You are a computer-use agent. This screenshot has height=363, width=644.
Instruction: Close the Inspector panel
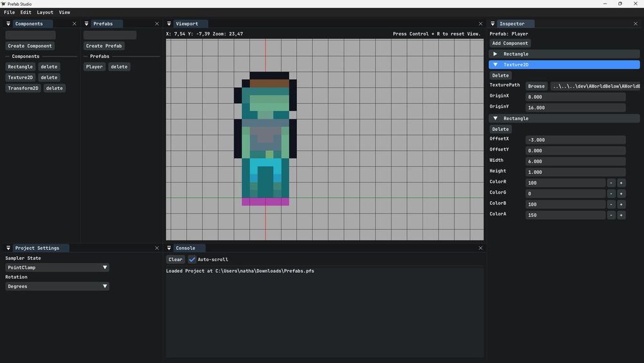click(x=636, y=24)
